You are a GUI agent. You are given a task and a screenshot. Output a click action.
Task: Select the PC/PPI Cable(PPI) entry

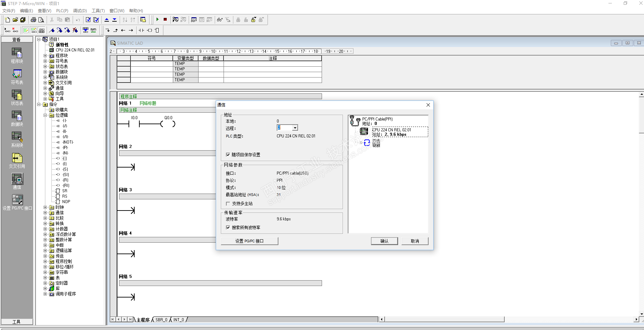(x=377, y=119)
